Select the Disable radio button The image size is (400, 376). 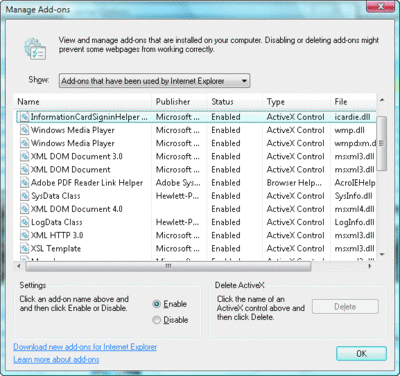(156, 320)
